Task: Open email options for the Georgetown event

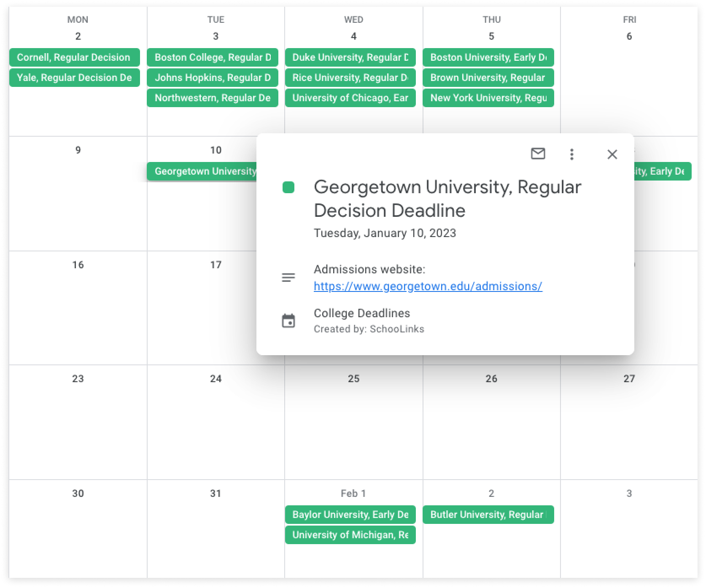Action: click(539, 154)
